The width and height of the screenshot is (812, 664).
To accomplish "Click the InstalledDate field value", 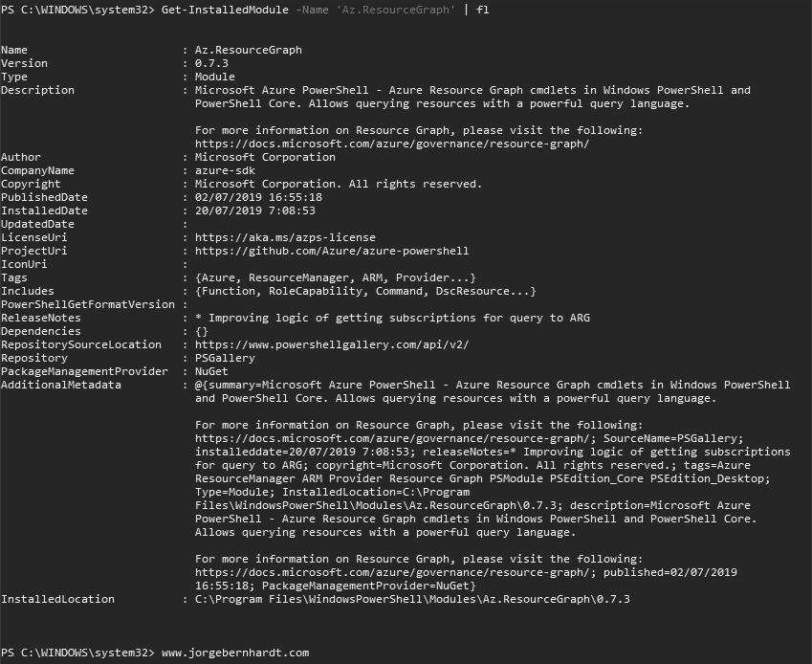I will (x=254, y=210).
